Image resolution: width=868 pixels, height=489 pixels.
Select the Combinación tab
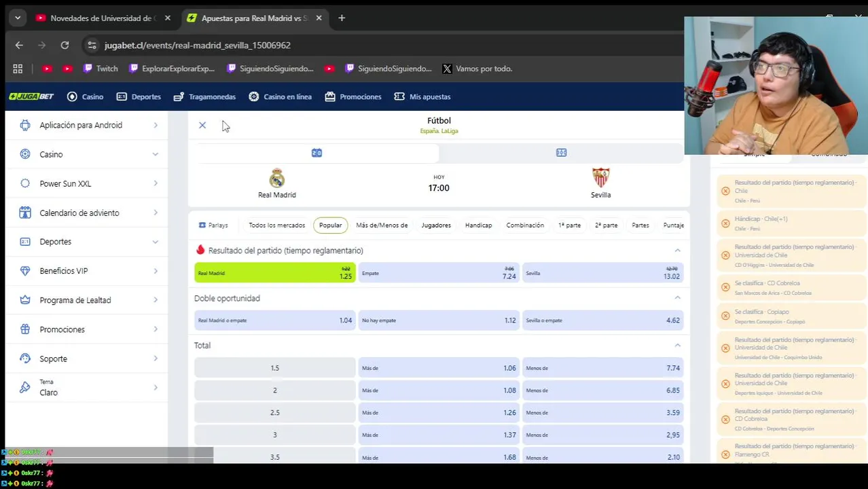[x=525, y=225]
